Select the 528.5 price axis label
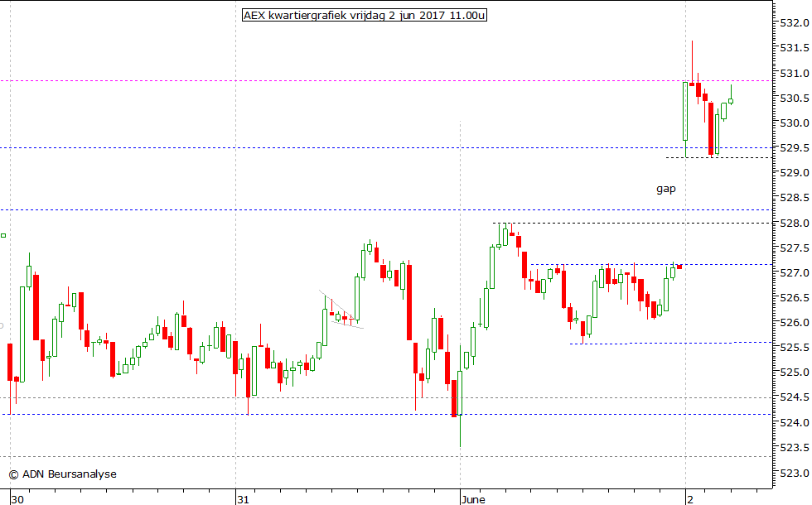This screenshot has width=812, height=505. point(795,198)
